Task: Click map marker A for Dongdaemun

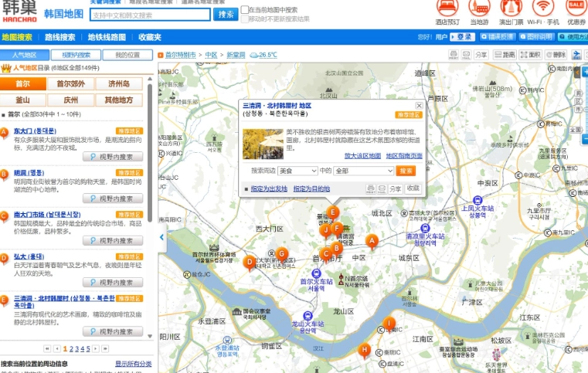Action: [372, 242]
